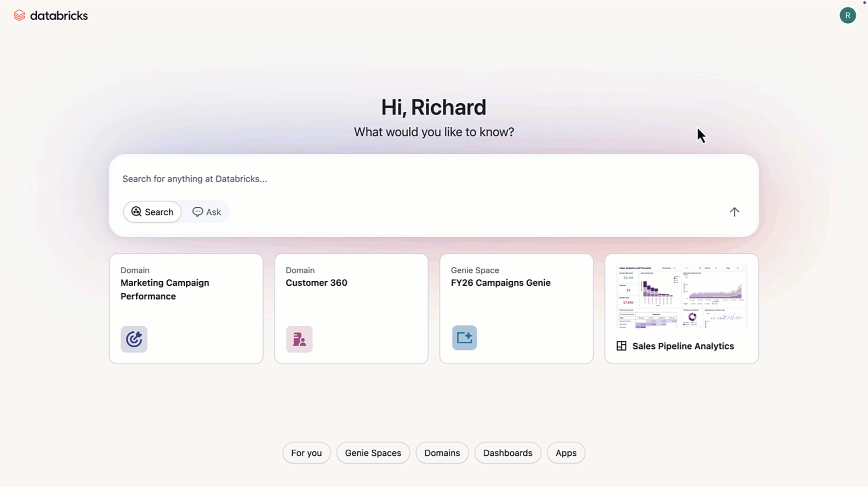Open the user avatar R menu

[847, 15]
